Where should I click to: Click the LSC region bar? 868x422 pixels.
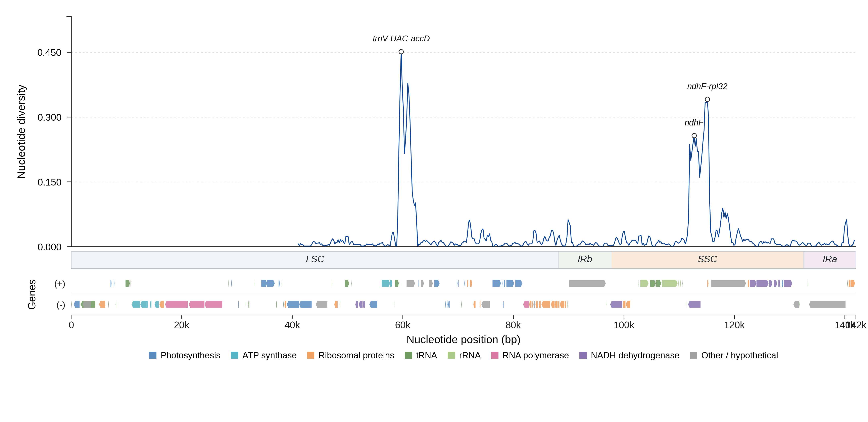coord(315,260)
